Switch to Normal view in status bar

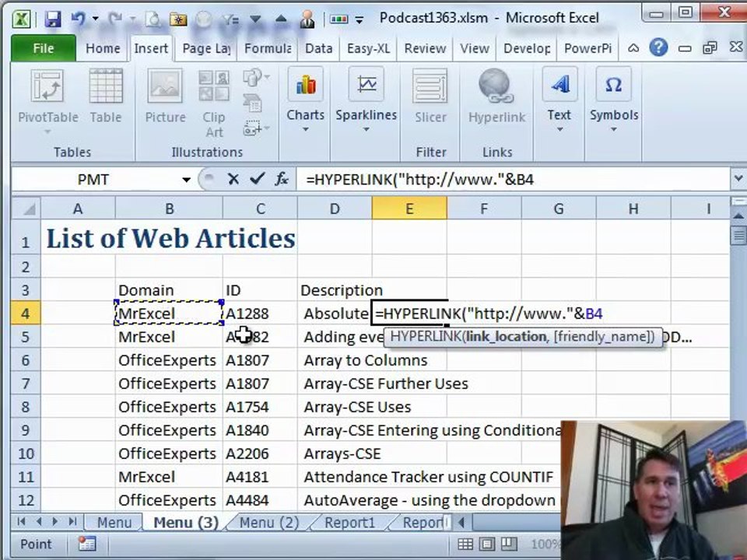point(465,544)
